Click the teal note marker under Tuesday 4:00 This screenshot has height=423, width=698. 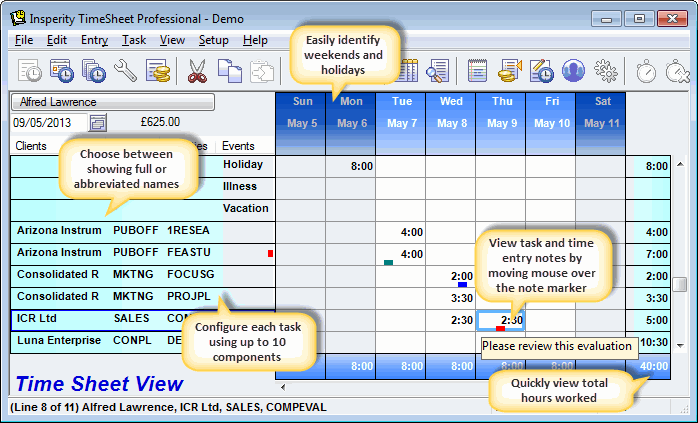pos(389,263)
